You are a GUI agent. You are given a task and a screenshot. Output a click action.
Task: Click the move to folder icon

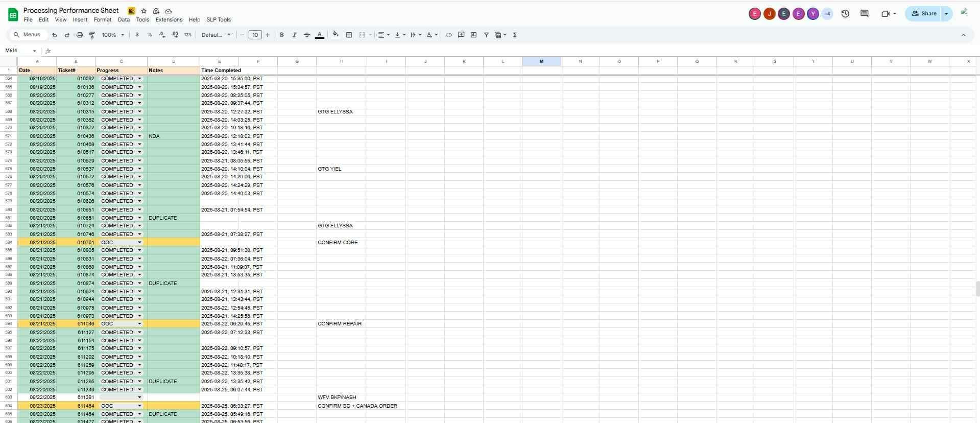[156, 11]
